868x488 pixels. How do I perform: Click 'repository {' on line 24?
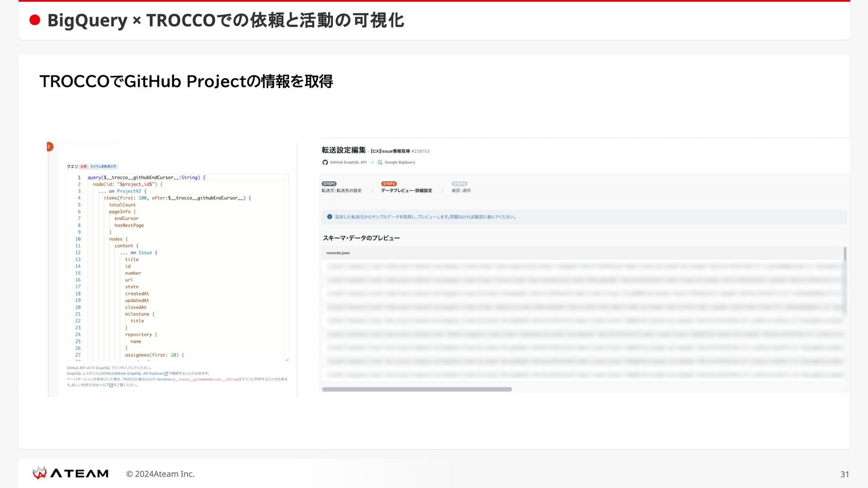click(x=141, y=334)
